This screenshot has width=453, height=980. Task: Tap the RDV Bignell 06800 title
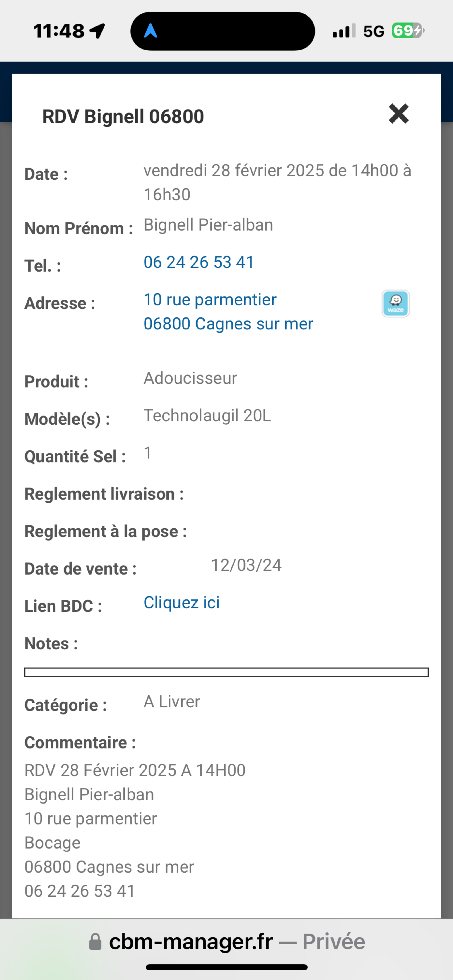point(123,116)
